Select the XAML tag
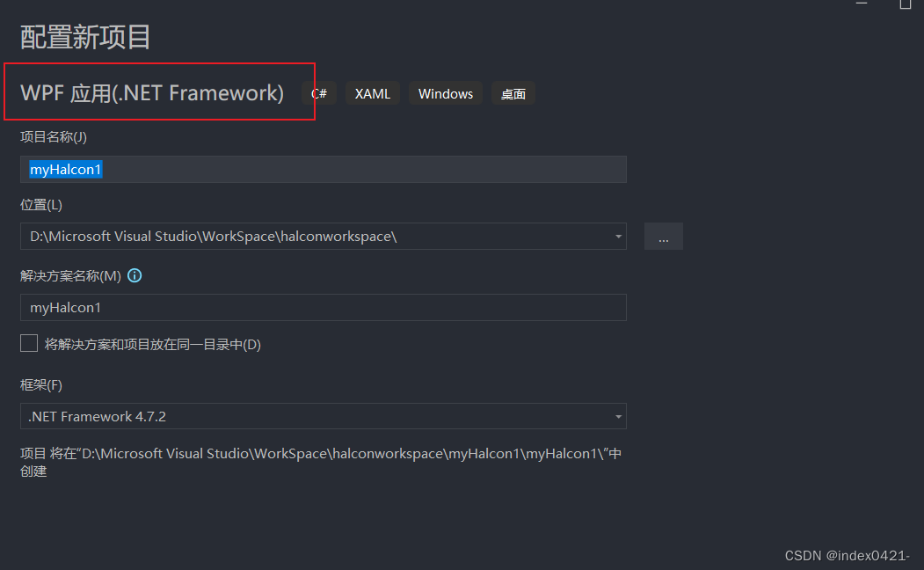Image resolution: width=924 pixels, height=570 pixels. 372,93
